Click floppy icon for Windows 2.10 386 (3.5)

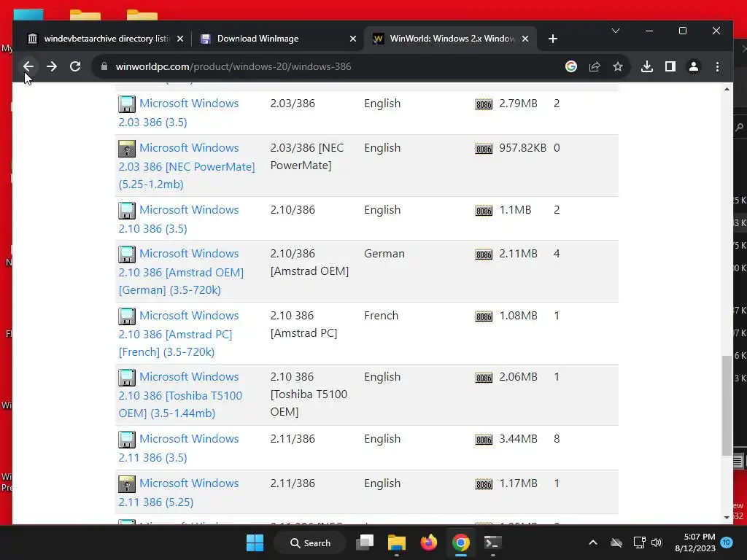pos(127,211)
